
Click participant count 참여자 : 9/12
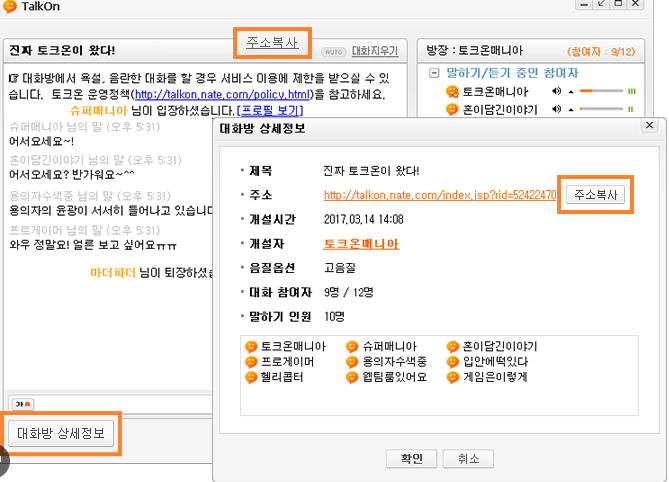(x=601, y=52)
